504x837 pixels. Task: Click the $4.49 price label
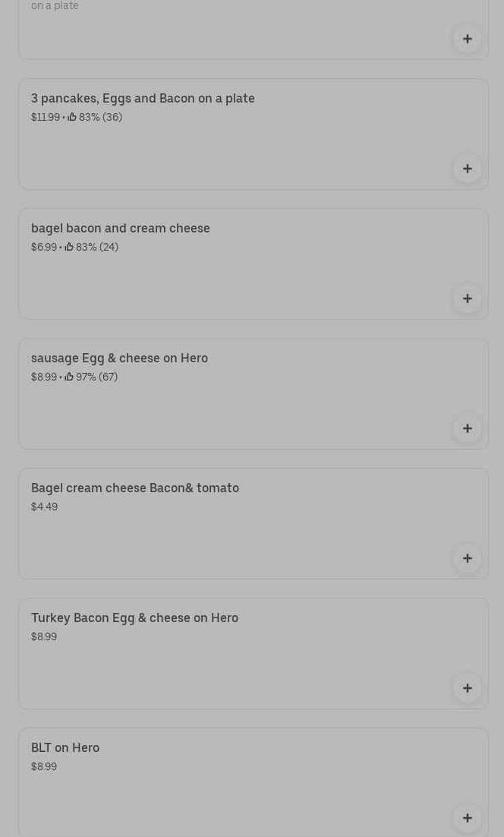(x=44, y=507)
